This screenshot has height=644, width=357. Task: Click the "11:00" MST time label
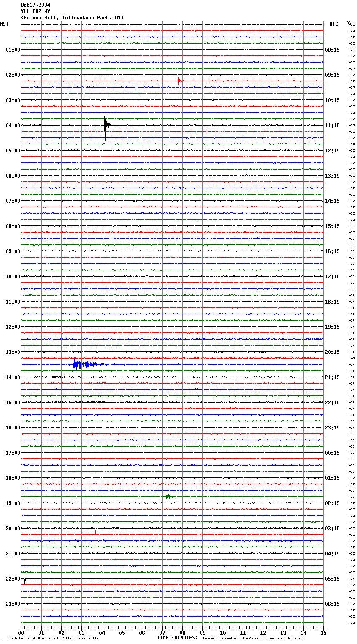(x=13, y=302)
